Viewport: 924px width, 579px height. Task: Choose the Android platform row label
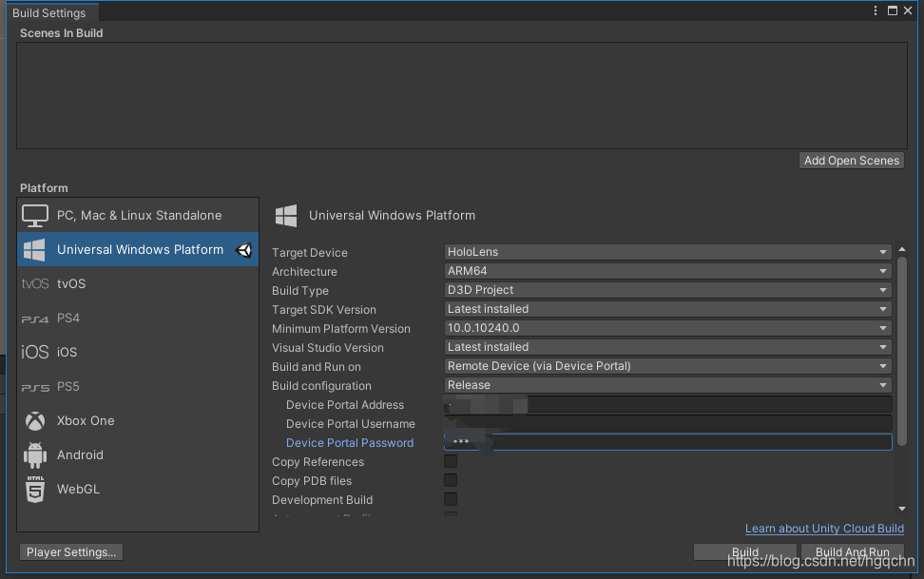[80, 455]
